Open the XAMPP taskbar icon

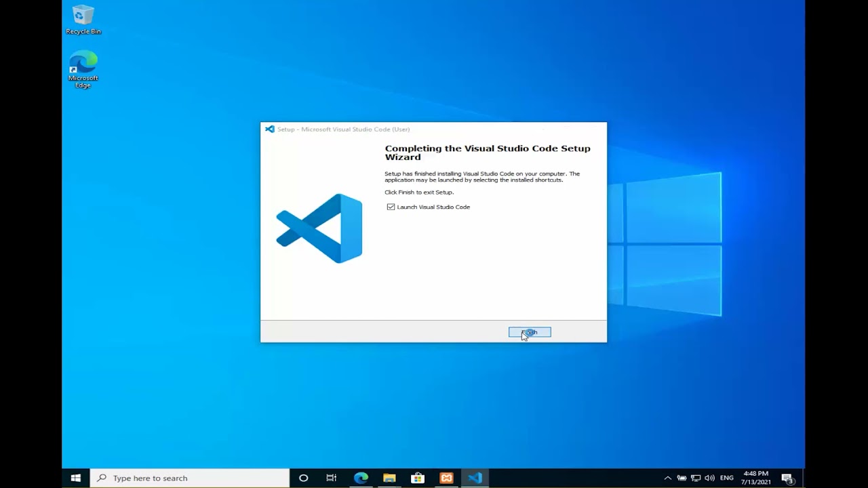[446, 478]
